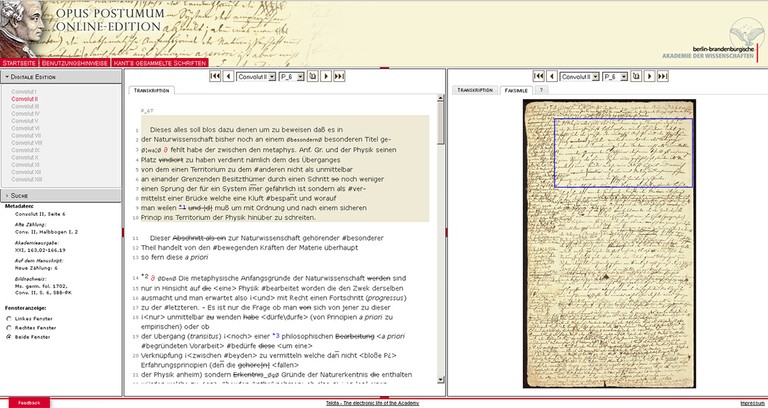This screenshot has height=408, width=768.
Task: Open the Convolut II dropdown in right pane
Action: point(579,77)
